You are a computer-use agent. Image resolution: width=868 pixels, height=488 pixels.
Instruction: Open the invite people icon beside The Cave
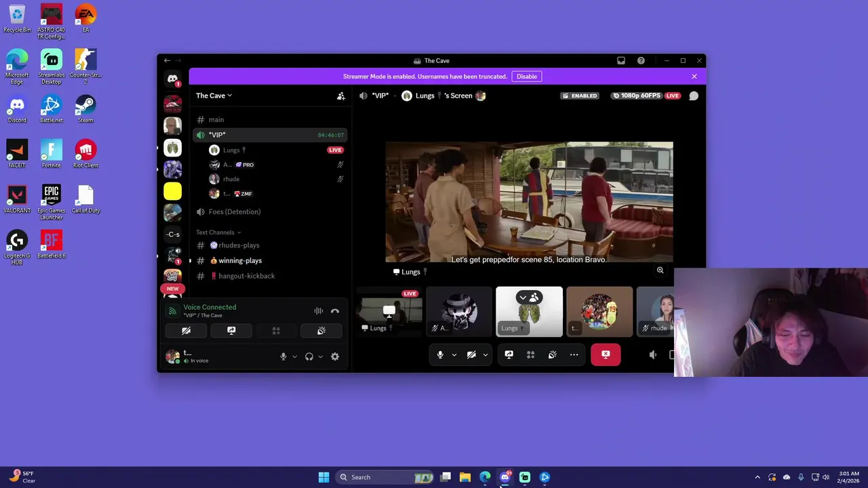tap(341, 96)
